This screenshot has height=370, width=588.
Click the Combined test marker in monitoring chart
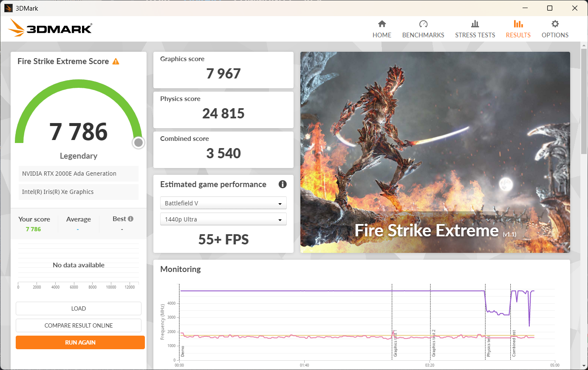[x=514, y=343]
